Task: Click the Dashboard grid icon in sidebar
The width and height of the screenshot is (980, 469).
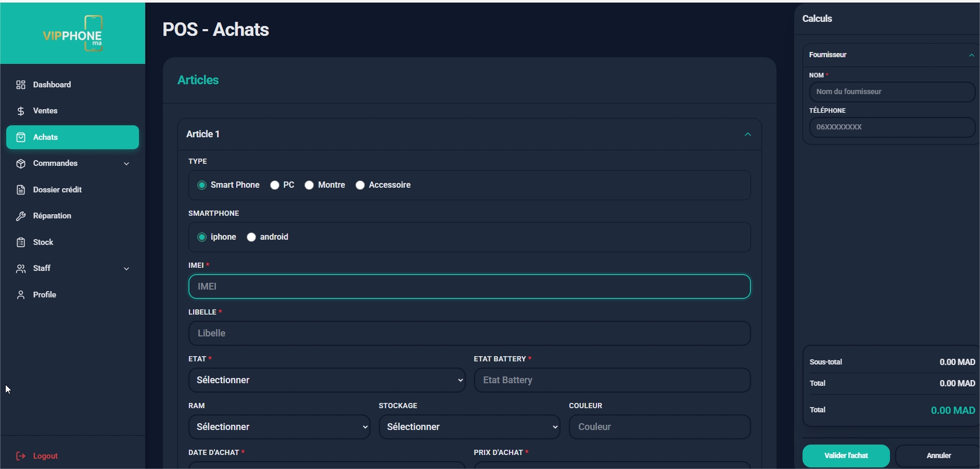Action: click(x=21, y=85)
